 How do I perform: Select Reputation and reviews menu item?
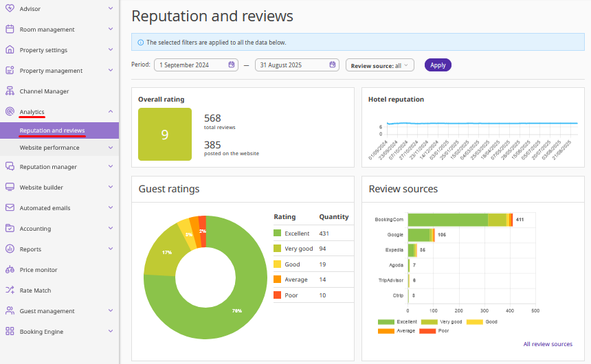coord(52,130)
